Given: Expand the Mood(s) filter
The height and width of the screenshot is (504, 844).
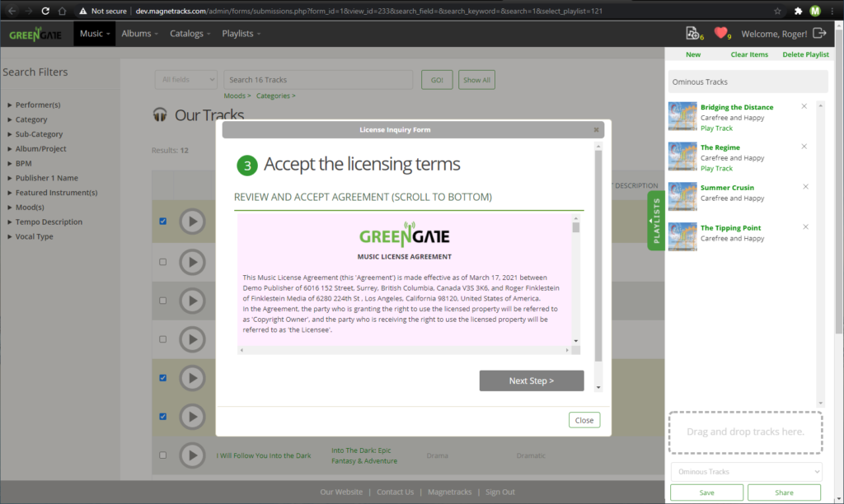Looking at the screenshot, I should [x=26, y=207].
